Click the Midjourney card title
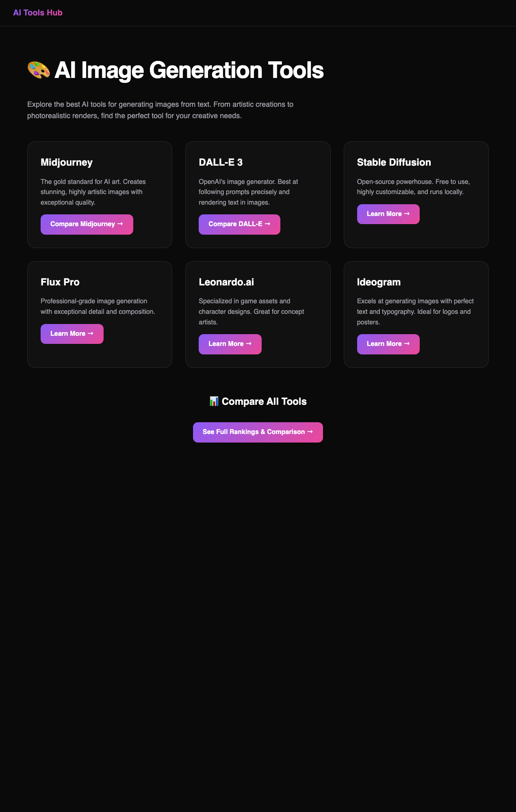The width and height of the screenshot is (516, 812). point(66,162)
